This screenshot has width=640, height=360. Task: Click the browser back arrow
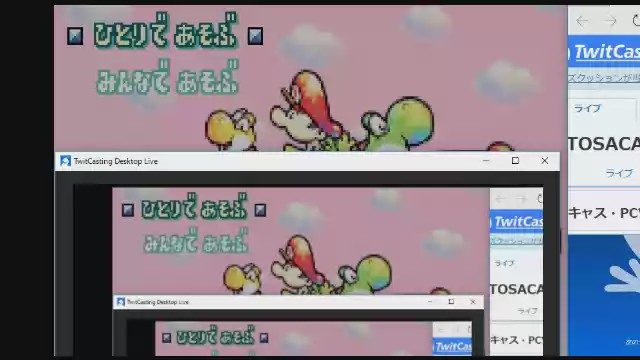tap(582, 21)
